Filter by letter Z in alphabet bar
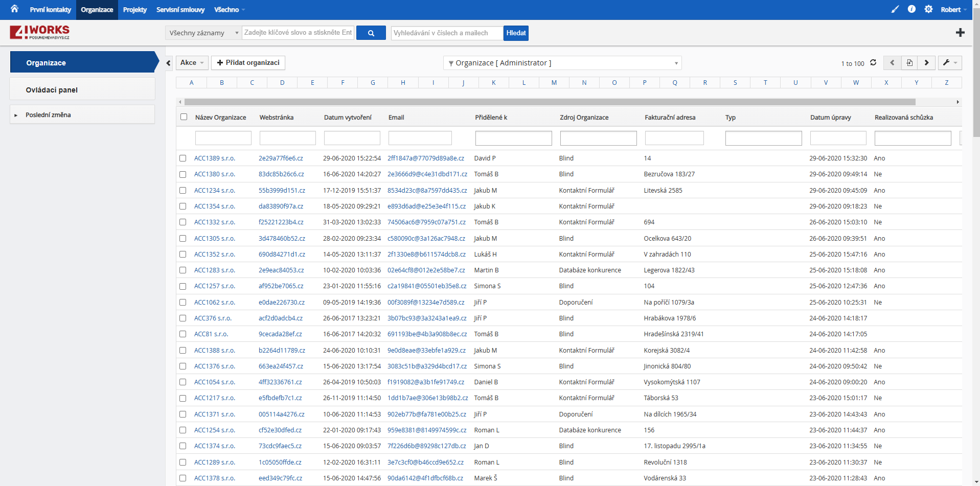This screenshot has width=980, height=486. [947, 82]
